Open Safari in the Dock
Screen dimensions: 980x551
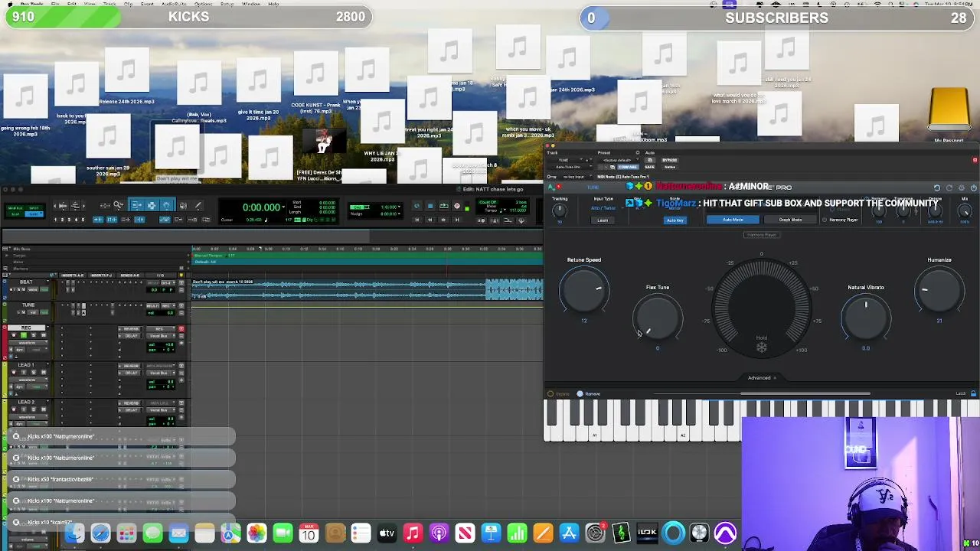pyautogui.click(x=100, y=533)
